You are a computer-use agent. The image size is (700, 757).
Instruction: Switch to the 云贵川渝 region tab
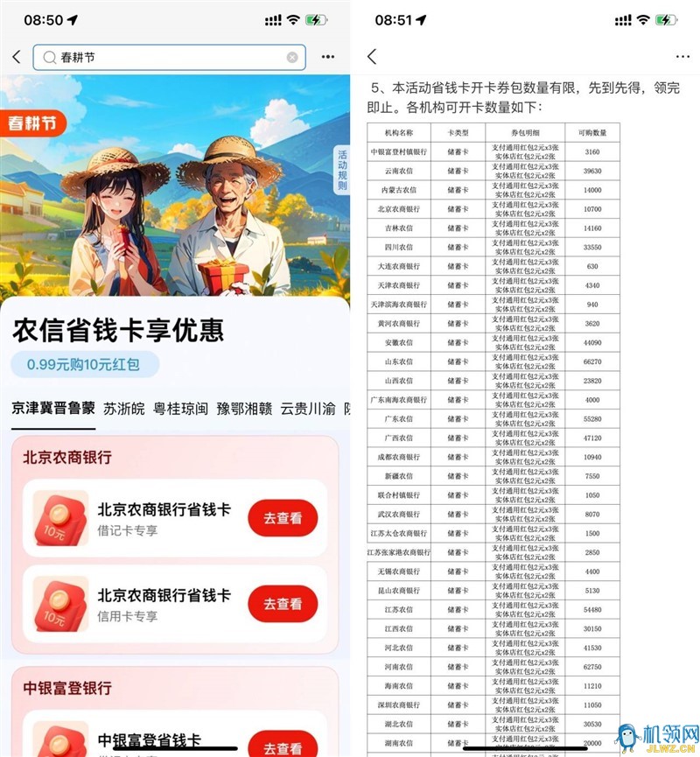(308, 409)
